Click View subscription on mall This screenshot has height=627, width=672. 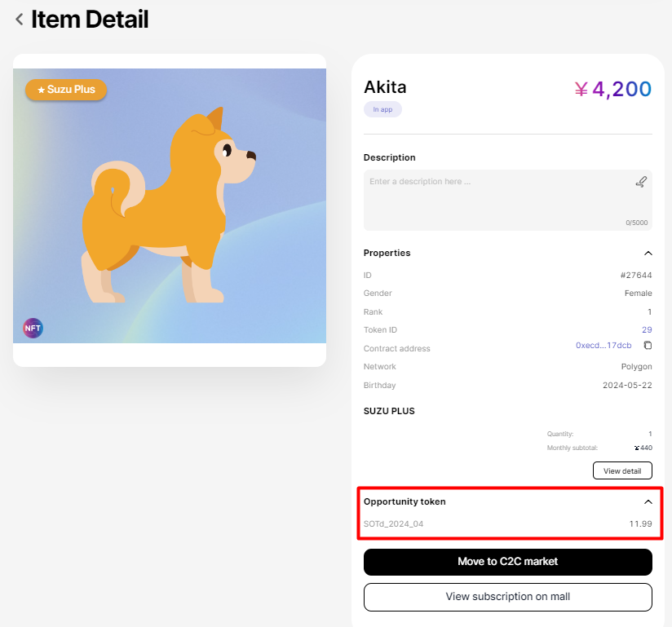(507, 597)
